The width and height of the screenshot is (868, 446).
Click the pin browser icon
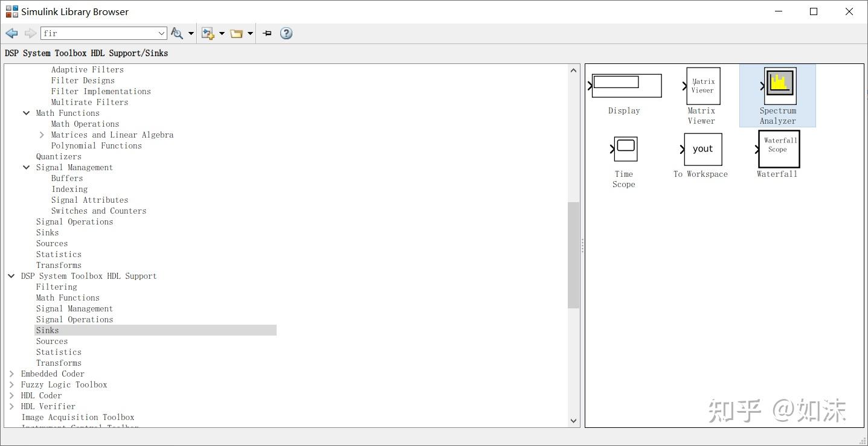[x=266, y=33]
